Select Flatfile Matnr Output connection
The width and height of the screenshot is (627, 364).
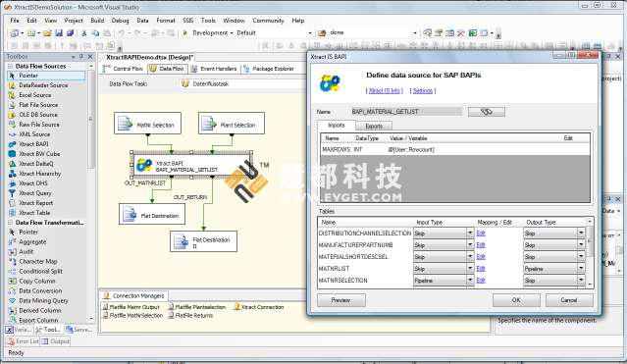coord(131,307)
